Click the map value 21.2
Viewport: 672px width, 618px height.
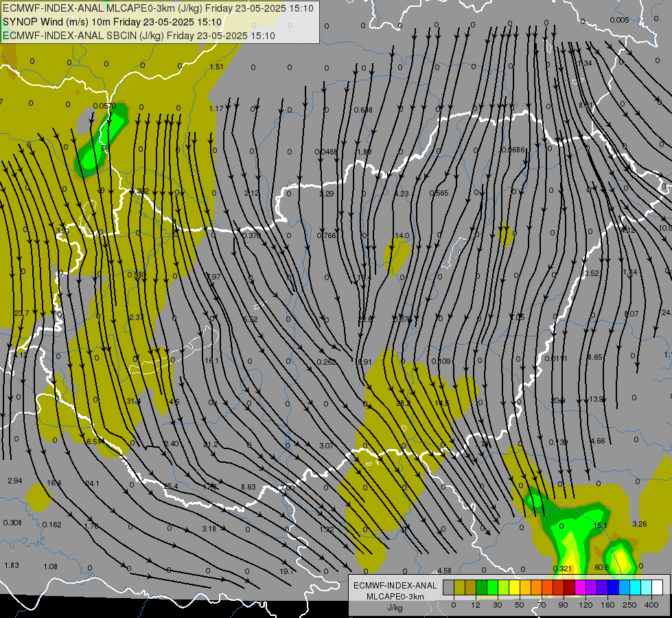coord(211,444)
